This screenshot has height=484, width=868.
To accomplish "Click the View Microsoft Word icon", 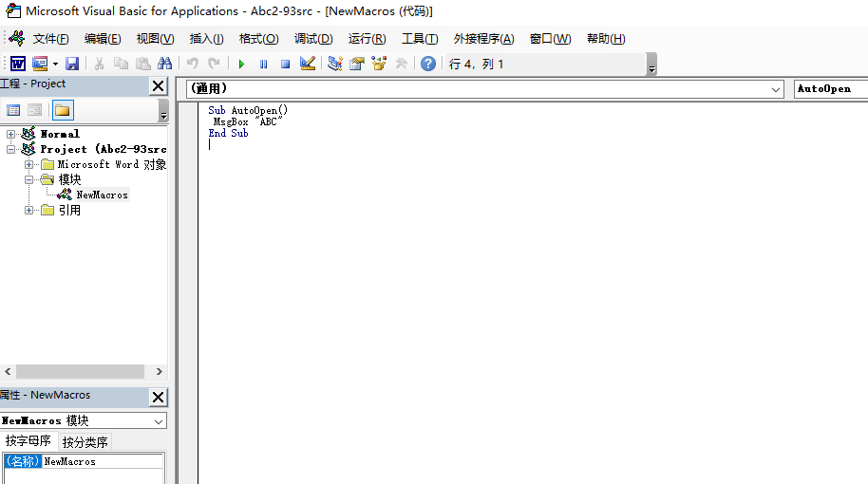I will pos(18,64).
